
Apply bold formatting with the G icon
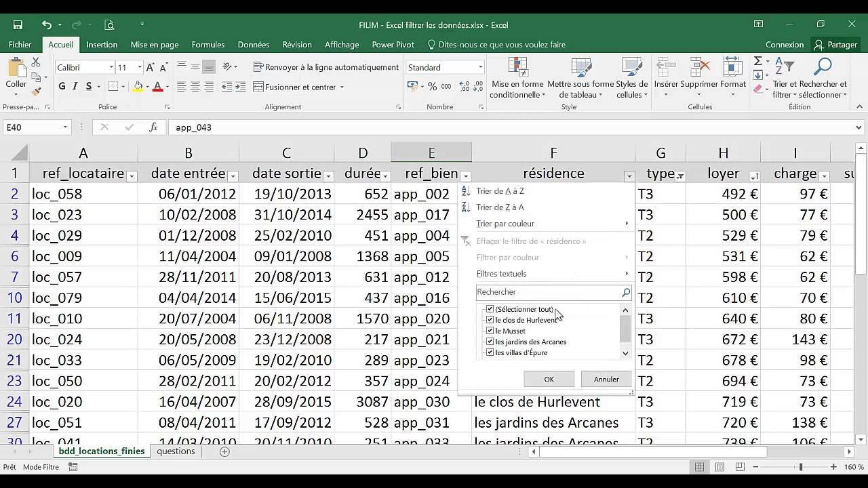click(x=61, y=86)
